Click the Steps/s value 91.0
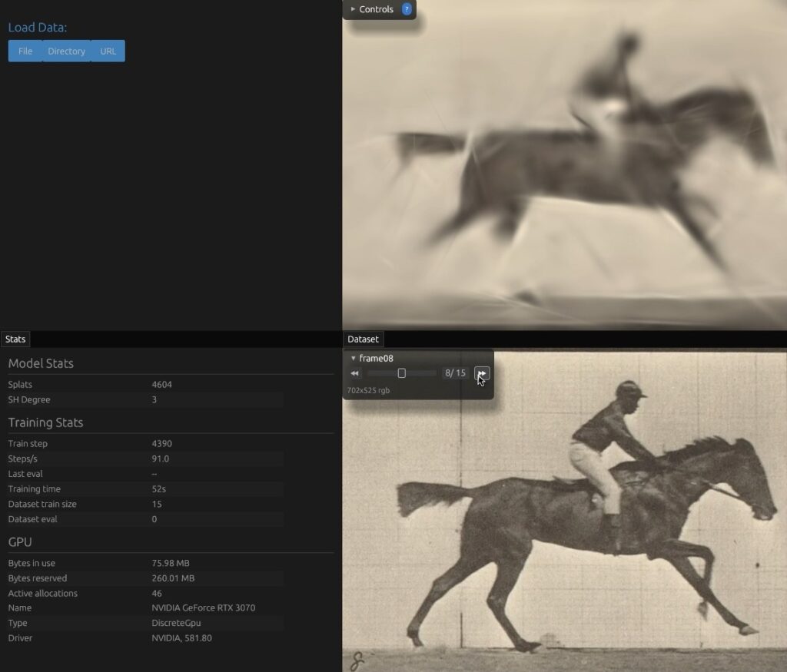 coord(161,458)
